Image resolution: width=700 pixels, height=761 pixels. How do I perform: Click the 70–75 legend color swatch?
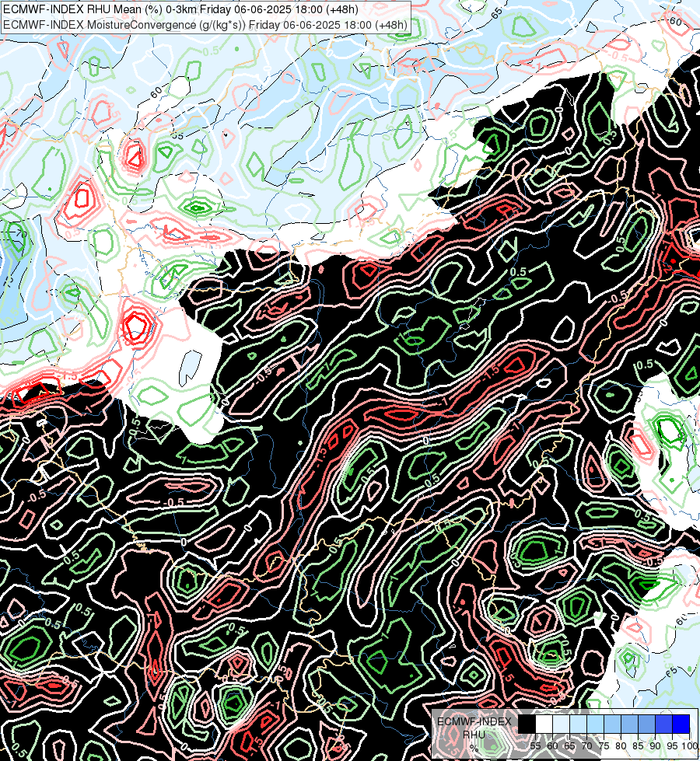coord(595,724)
